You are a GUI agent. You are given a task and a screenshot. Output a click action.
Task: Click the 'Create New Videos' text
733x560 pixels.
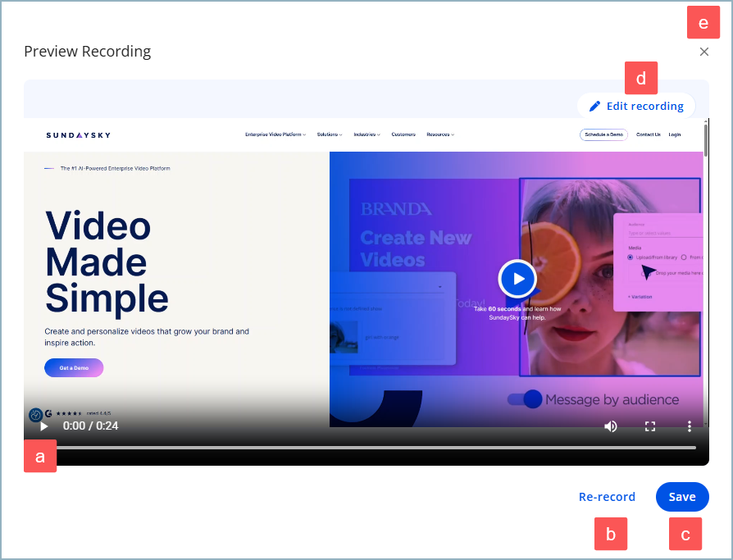[416, 248]
